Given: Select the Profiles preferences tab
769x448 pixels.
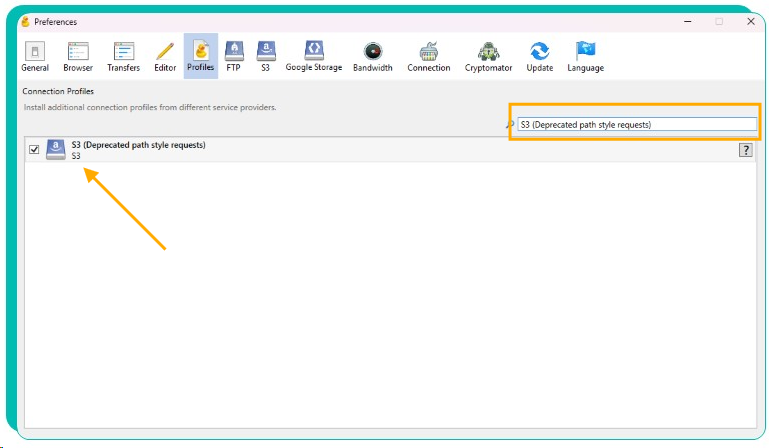Looking at the screenshot, I should point(201,56).
